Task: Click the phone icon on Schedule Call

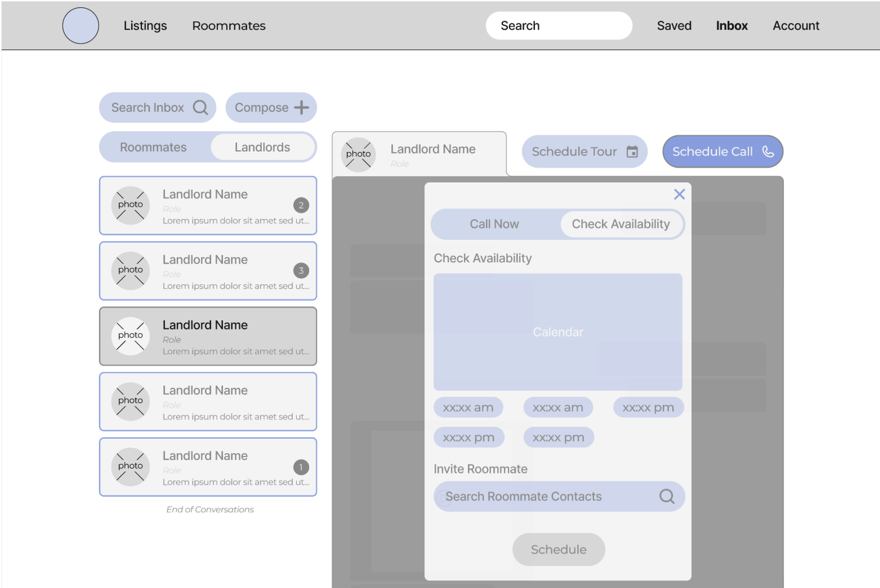Action: (x=768, y=152)
